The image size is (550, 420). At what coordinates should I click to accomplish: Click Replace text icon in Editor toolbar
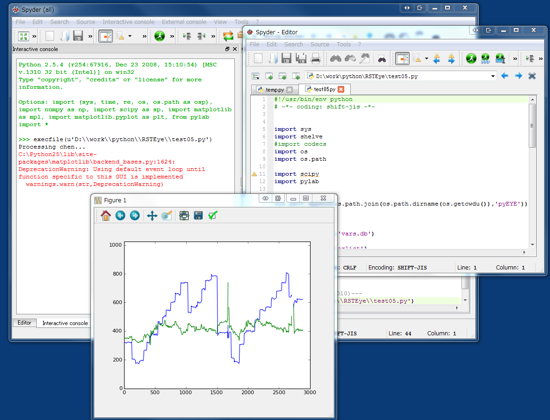click(364, 58)
